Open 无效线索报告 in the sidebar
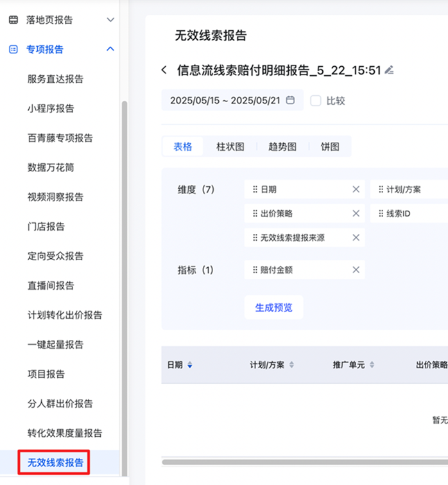The width and height of the screenshot is (448, 485). point(55,463)
